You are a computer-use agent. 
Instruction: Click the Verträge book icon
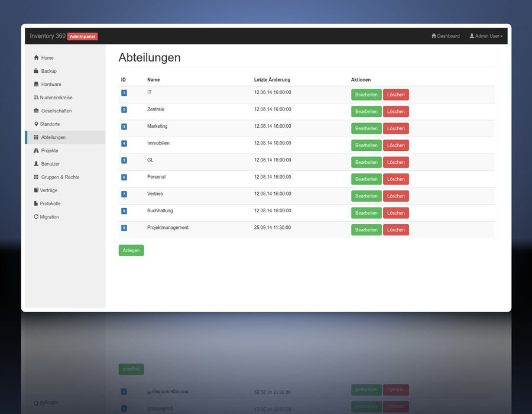point(36,190)
